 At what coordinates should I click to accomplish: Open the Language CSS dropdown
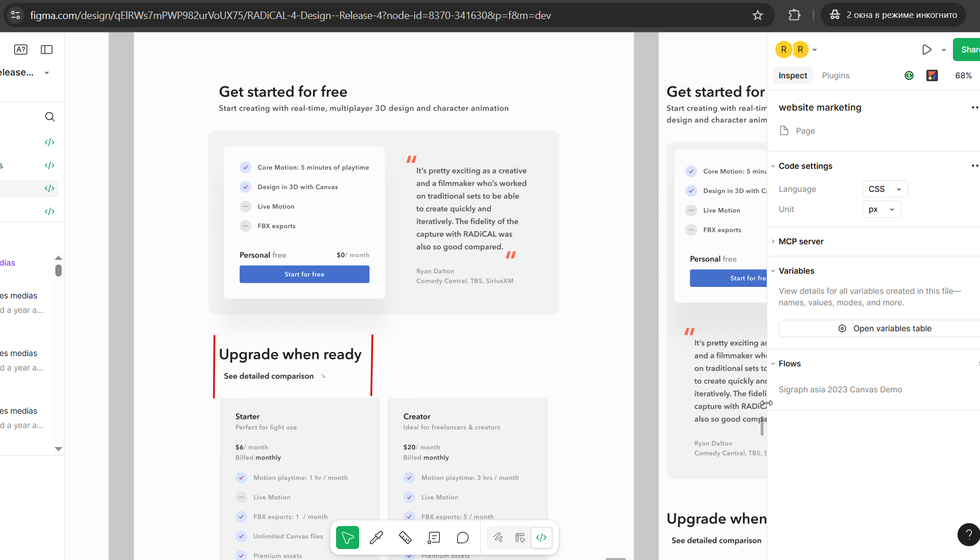coord(885,189)
